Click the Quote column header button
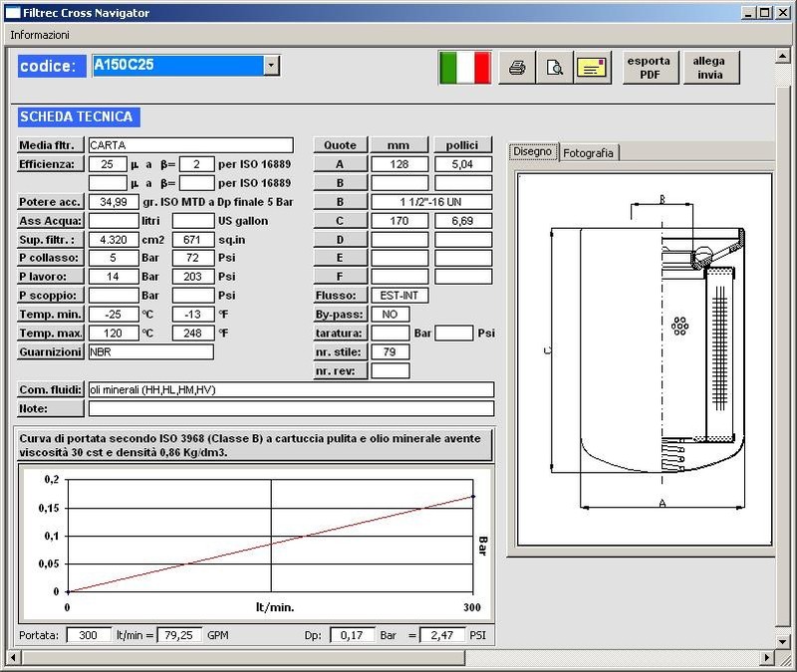Screen dimensions: 797x672 [341, 145]
